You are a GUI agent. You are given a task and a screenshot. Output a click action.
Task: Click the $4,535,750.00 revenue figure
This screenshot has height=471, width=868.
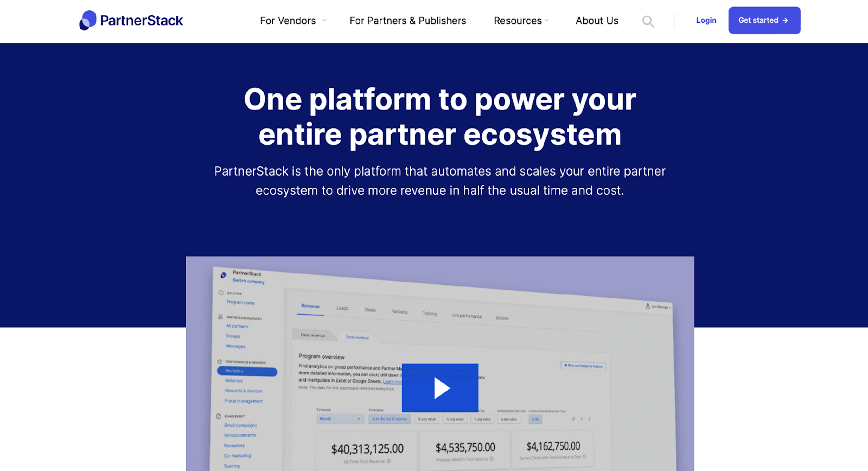pyautogui.click(x=465, y=448)
